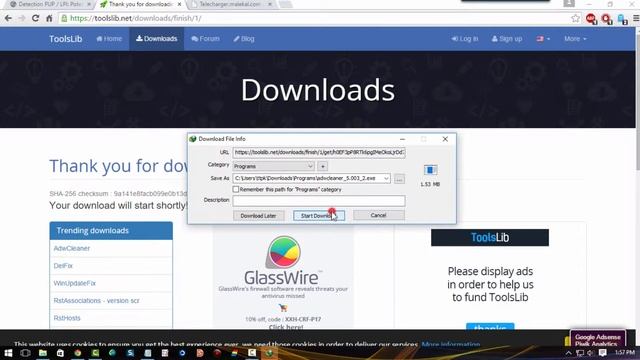Click the file type icon above 1.53 MB
Screen dimensions: 640x360
pyautogui.click(x=430, y=170)
